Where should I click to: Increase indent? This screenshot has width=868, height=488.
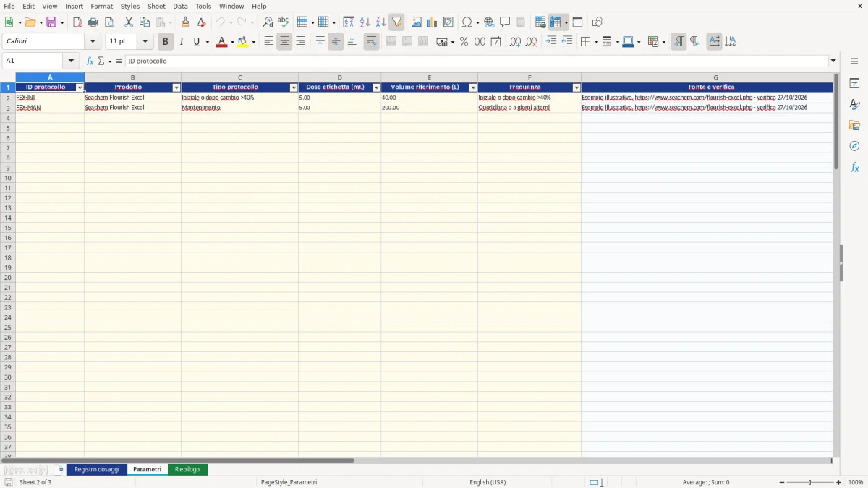click(x=551, y=42)
